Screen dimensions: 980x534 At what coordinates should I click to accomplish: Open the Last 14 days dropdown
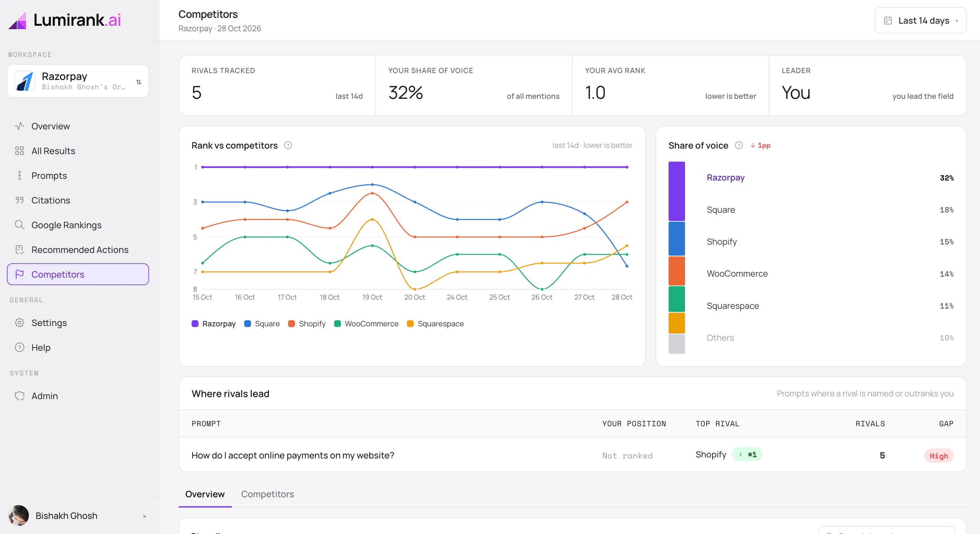[920, 21]
